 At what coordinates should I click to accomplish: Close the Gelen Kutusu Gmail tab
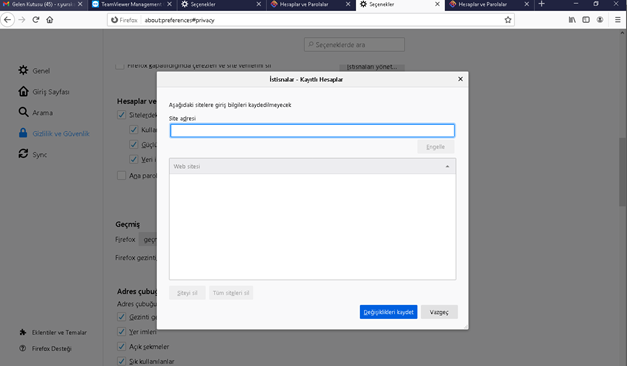pyautogui.click(x=80, y=4)
